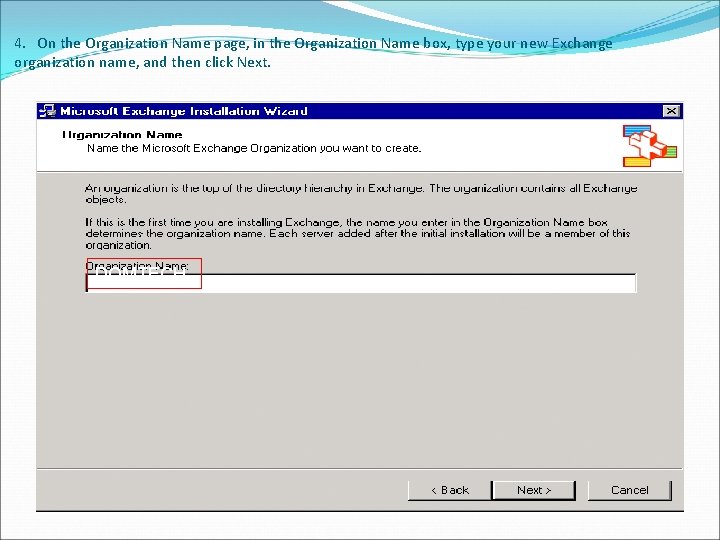
Task: Click the Next > button
Action: coord(534,490)
